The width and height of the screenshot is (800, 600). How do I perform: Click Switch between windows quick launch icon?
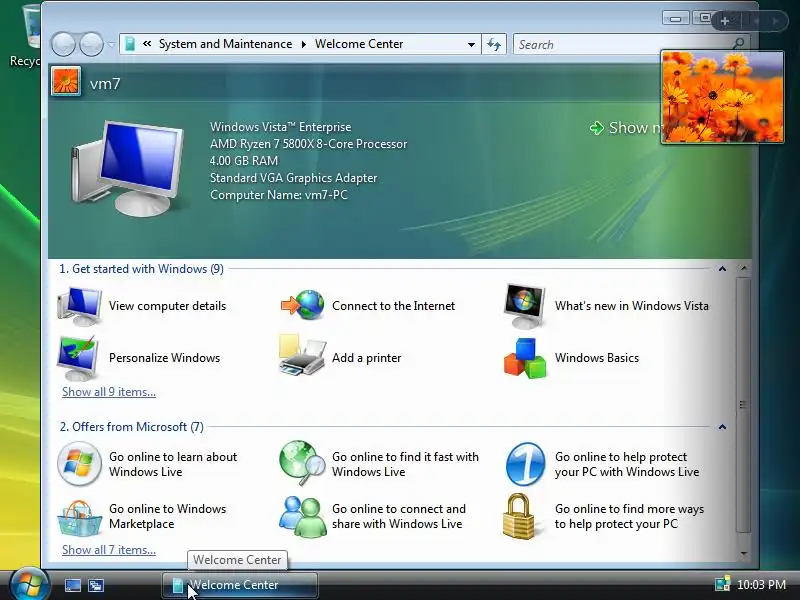point(96,585)
